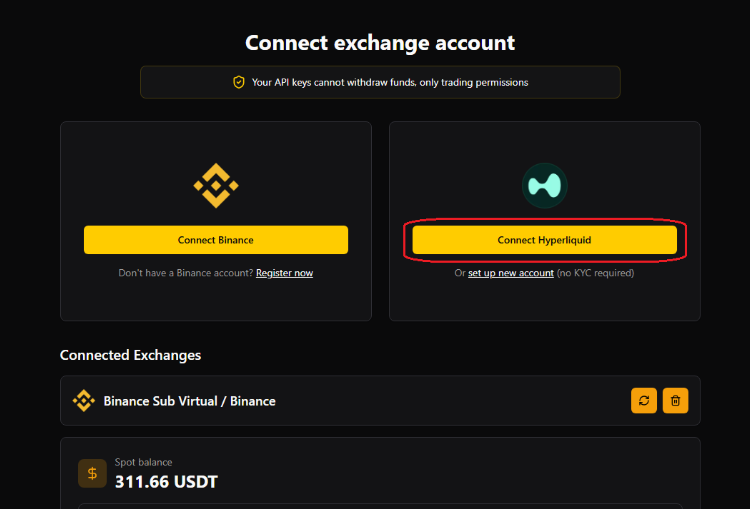This screenshot has width=750, height=509.
Task: Click the shield icon in API keys notice
Action: point(238,82)
